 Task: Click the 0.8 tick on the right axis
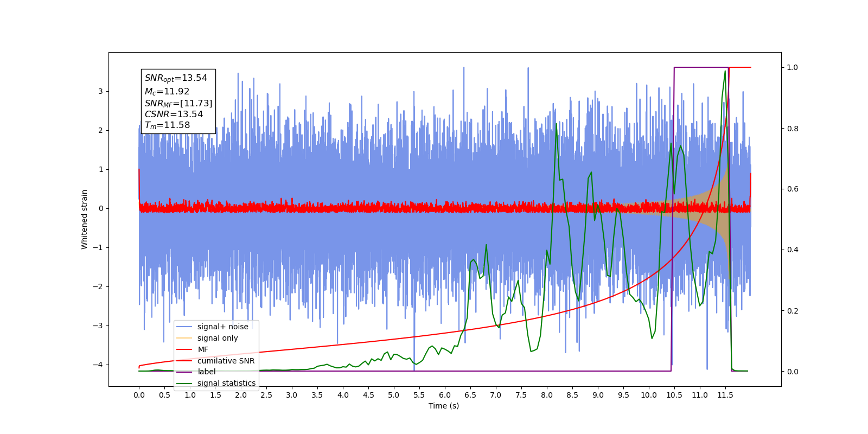793,129
